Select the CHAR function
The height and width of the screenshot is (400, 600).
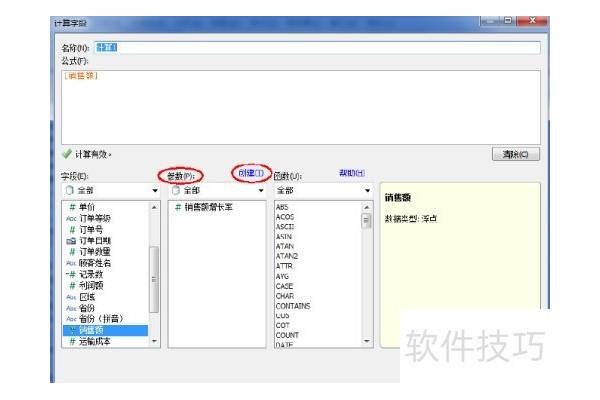(285, 296)
